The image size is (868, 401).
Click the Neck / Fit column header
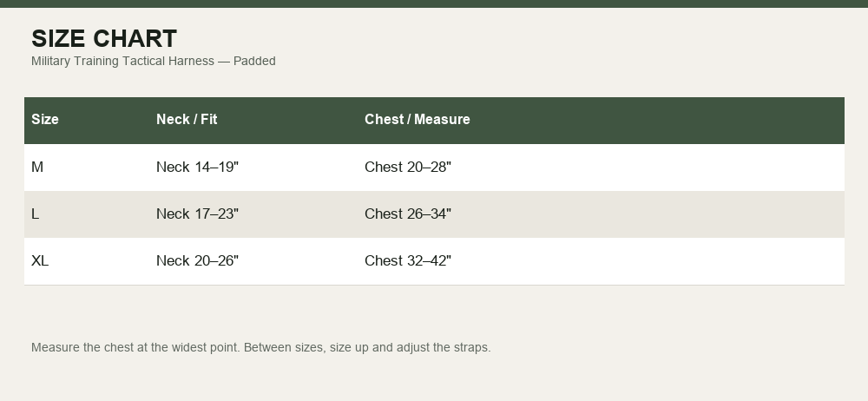coord(187,119)
